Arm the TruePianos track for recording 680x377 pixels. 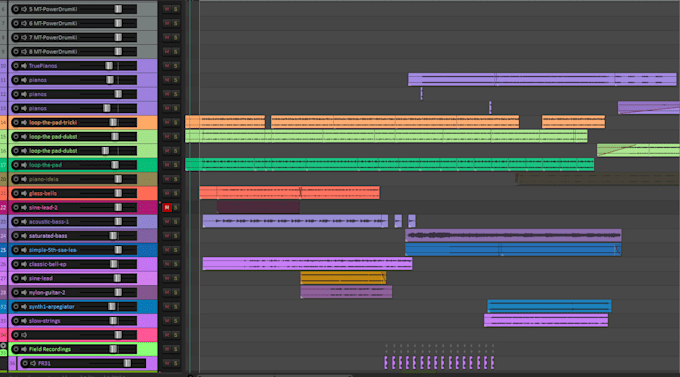click(16, 66)
